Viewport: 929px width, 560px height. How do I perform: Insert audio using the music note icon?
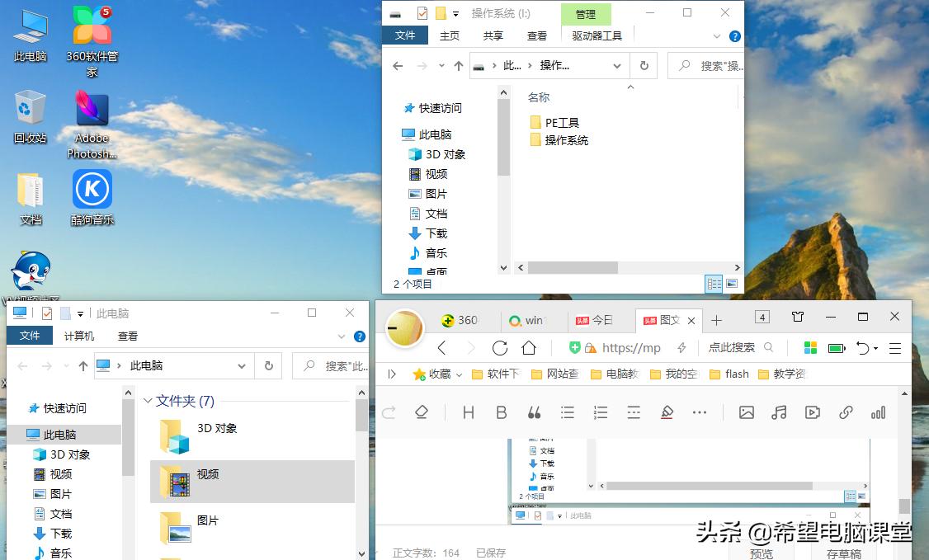779,412
